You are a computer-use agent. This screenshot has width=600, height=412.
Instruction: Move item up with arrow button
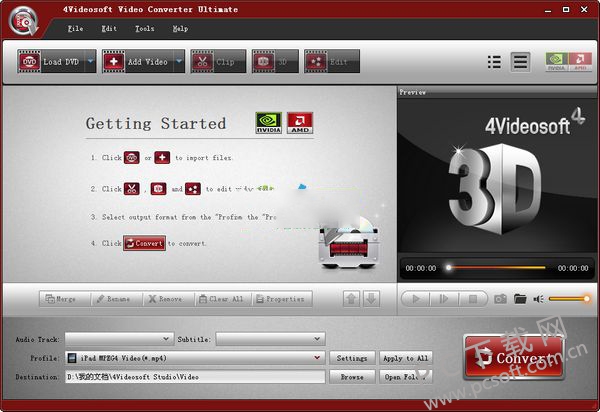352,299
